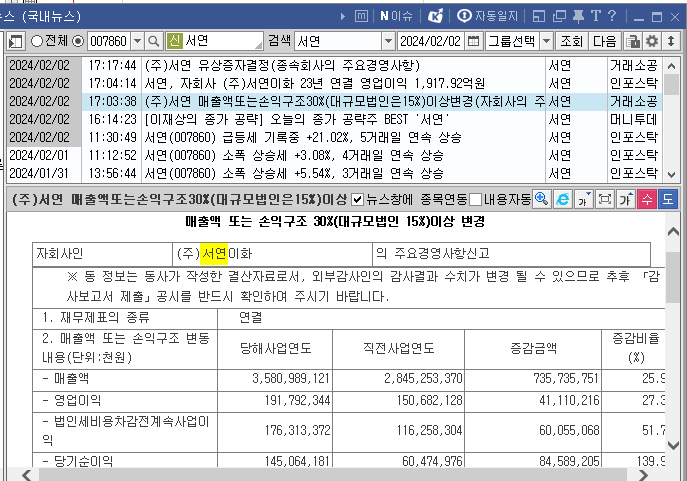Image resolution: width=687 pixels, height=481 pixels.
Task: Click the 자회사인 table cell
Action: [x=103, y=254]
